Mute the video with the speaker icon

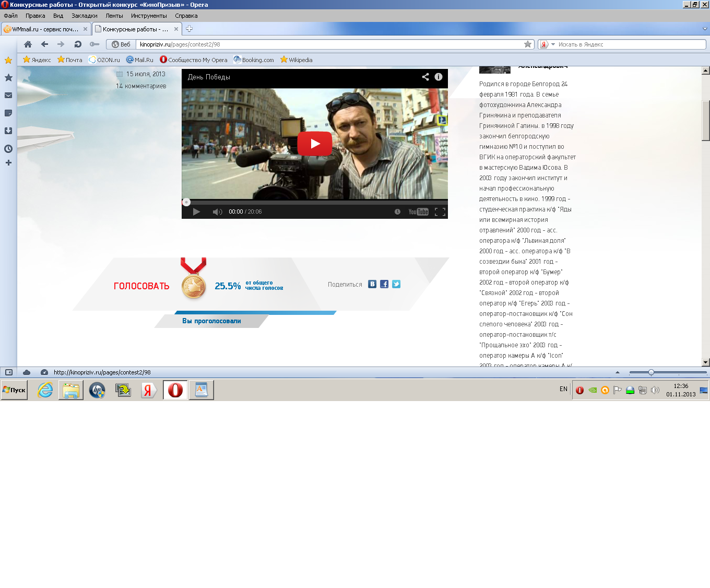click(x=217, y=211)
